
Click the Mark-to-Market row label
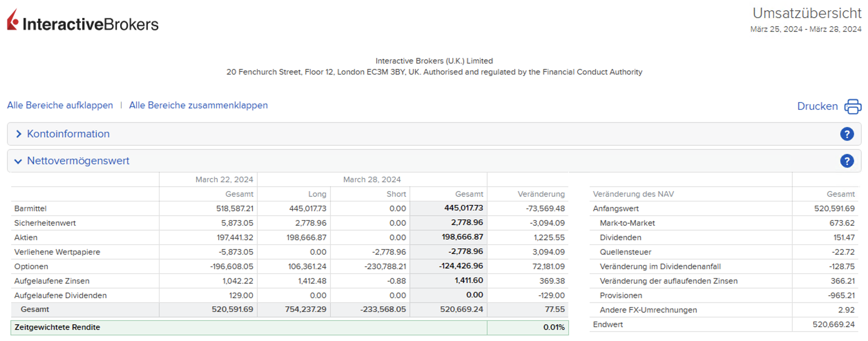pos(627,223)
